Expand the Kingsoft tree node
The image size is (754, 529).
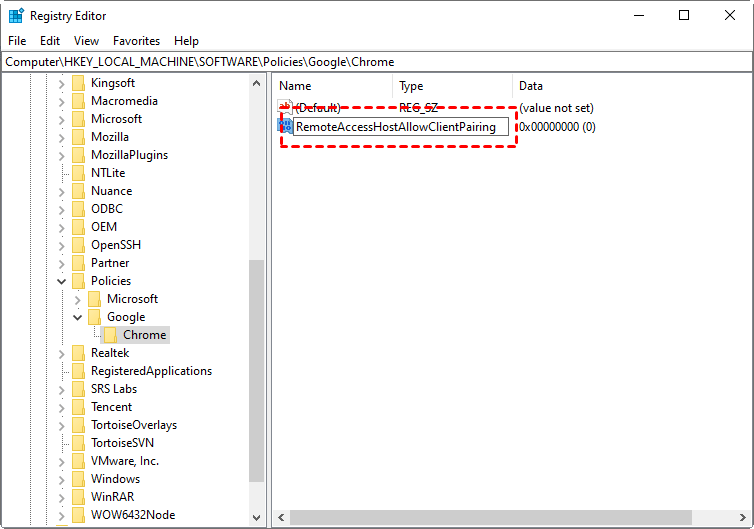point(62,83)
